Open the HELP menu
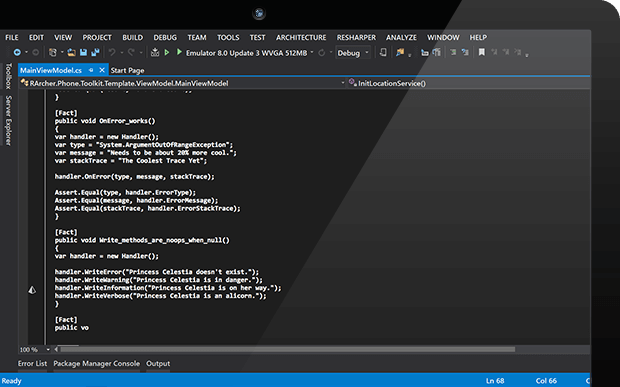The image size is (620, 387). click(x=478, y=38)
